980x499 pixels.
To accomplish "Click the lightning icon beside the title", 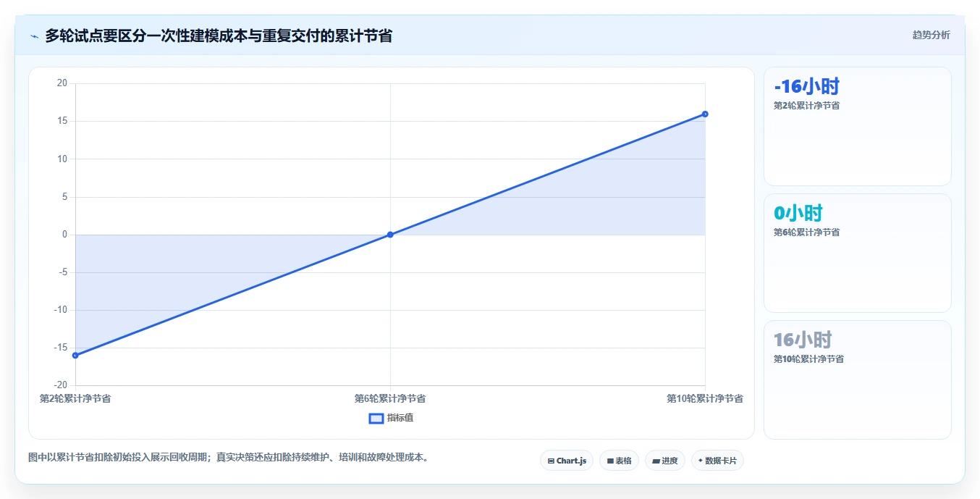I will pyautogui.click(x=34, y=36).
